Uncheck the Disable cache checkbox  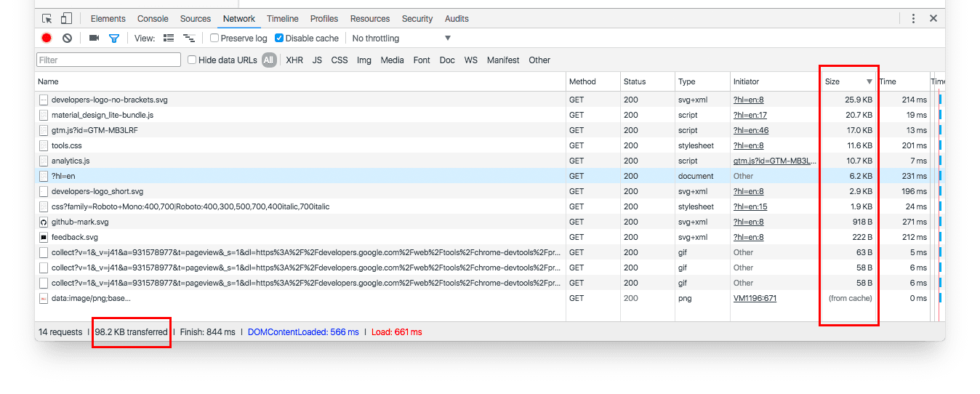point(279,39)
